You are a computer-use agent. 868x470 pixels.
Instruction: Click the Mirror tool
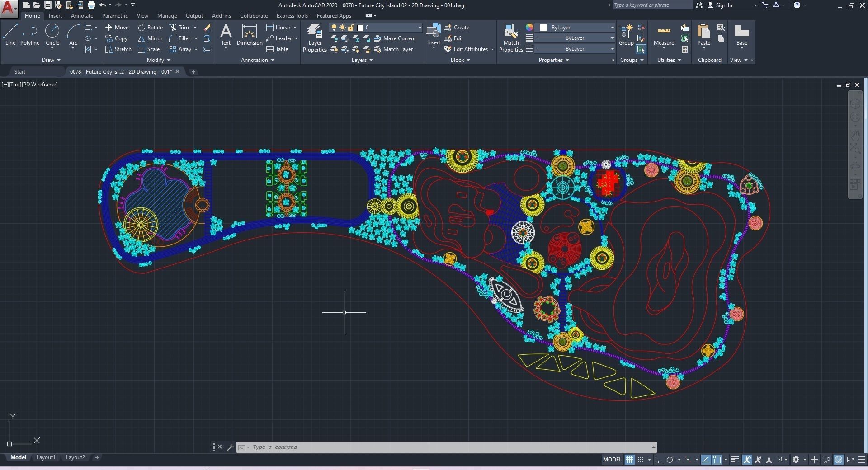pos(150,38)
